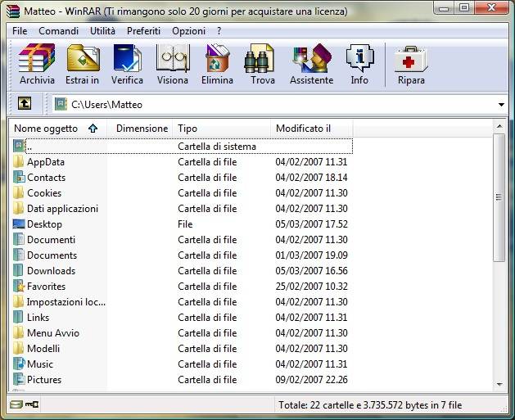Image resolution: width=515 pixels, height=420 pixels.
Task: Click the Documenti folder icon
Action: point(19,239)
